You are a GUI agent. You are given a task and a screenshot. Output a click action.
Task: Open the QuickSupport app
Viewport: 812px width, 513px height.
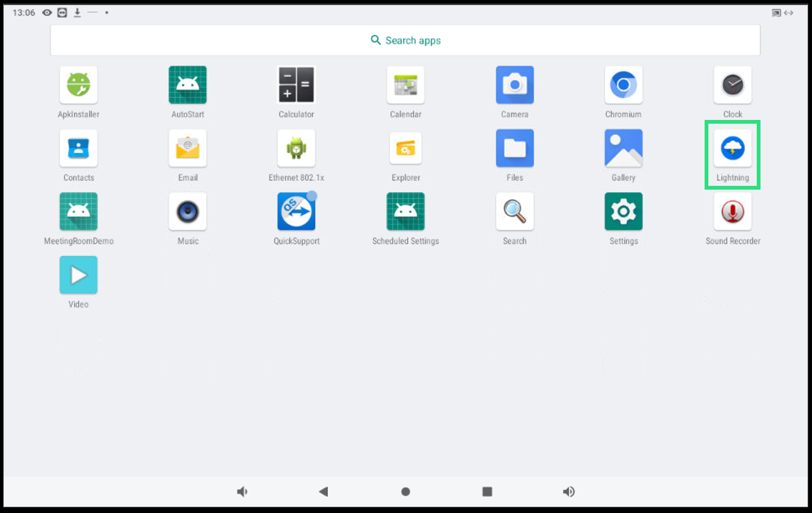tap(296, 212)
